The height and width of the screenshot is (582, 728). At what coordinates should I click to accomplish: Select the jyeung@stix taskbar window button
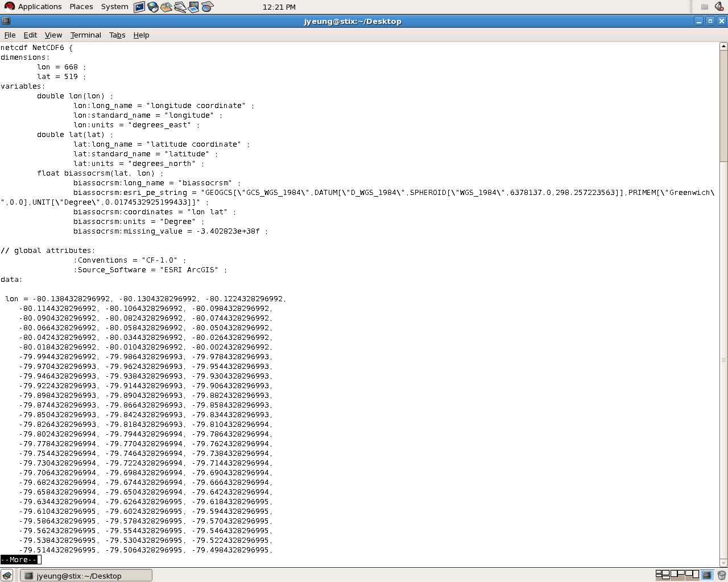[86, 575]
